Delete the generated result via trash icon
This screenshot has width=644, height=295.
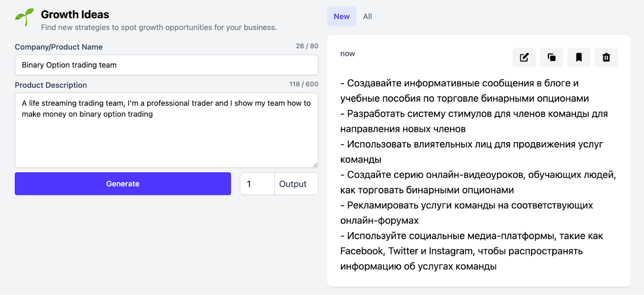(606, 57)
